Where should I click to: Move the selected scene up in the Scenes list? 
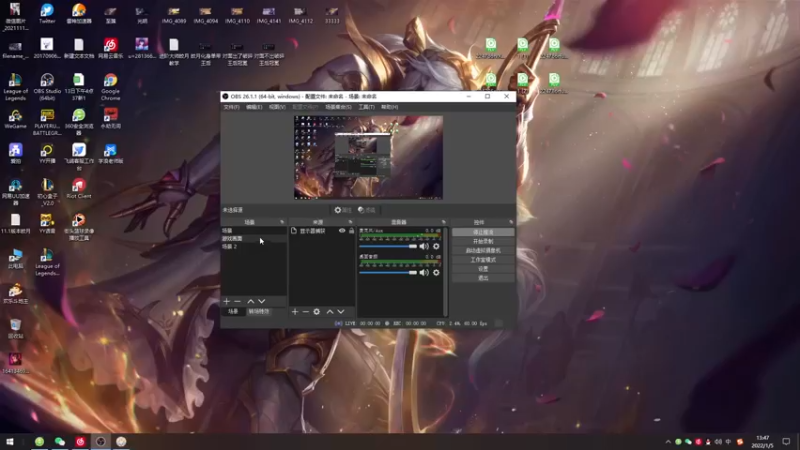click(x=251, y=302)
